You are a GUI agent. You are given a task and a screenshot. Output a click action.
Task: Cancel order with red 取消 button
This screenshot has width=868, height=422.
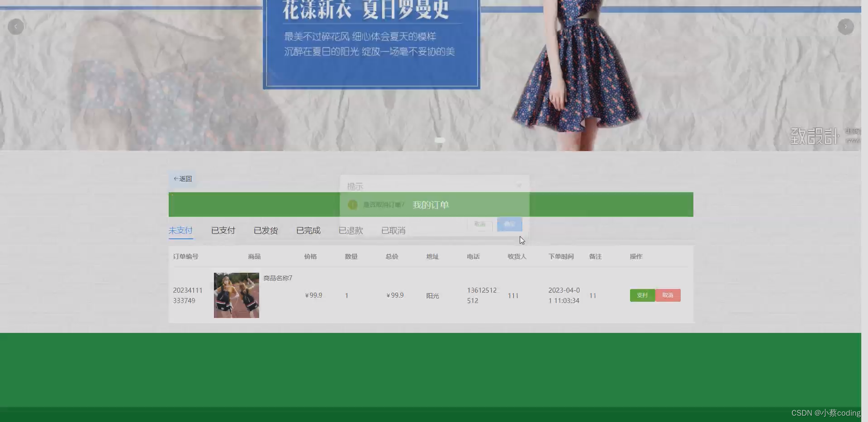tap(668, 295)
